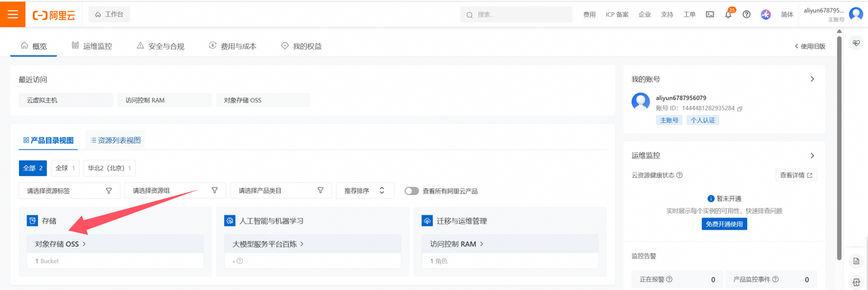868x290 pixels.
Task: Open 访问控制 RAM product card link
Action: [x=456, y=243]
